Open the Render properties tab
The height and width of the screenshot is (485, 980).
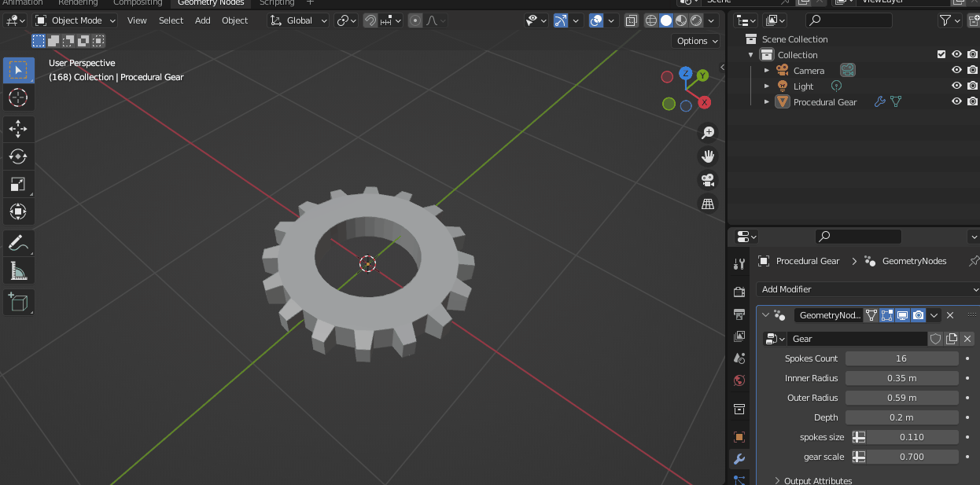tap(739, 292)
